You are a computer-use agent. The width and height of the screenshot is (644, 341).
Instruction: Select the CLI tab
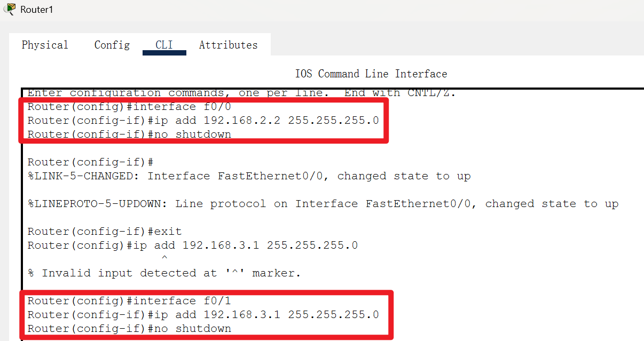[x=164, y=45]
